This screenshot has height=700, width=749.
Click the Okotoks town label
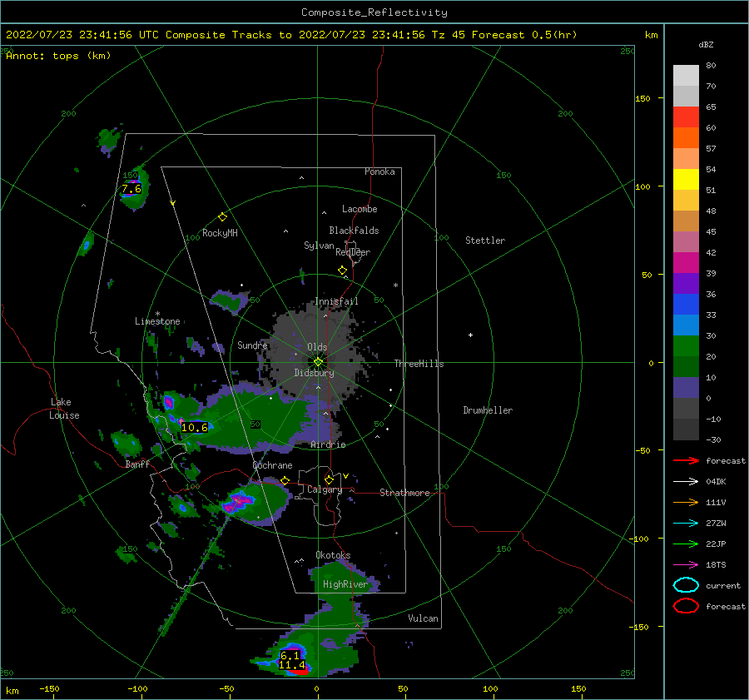(x=333, y=555)
